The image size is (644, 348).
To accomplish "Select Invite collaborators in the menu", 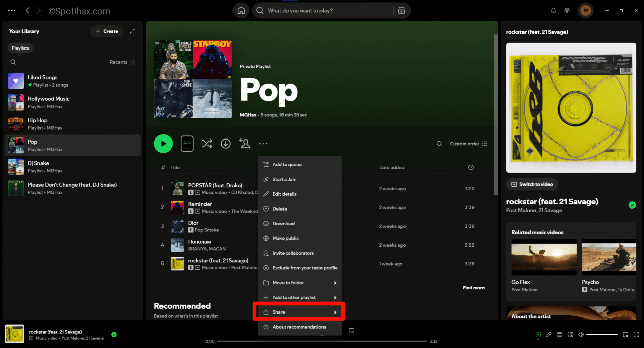I will point(300,253).
